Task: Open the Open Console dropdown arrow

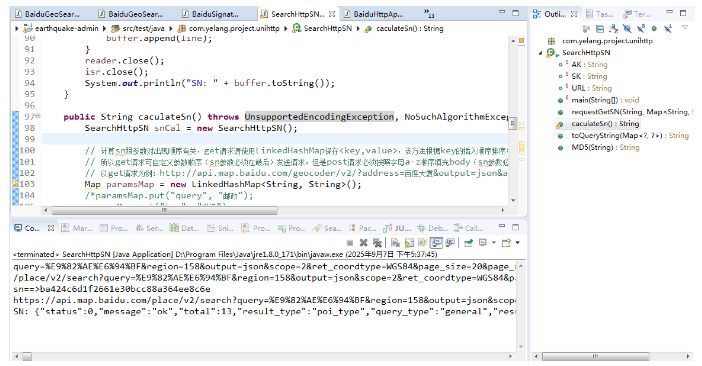Action: click(518, 243)
